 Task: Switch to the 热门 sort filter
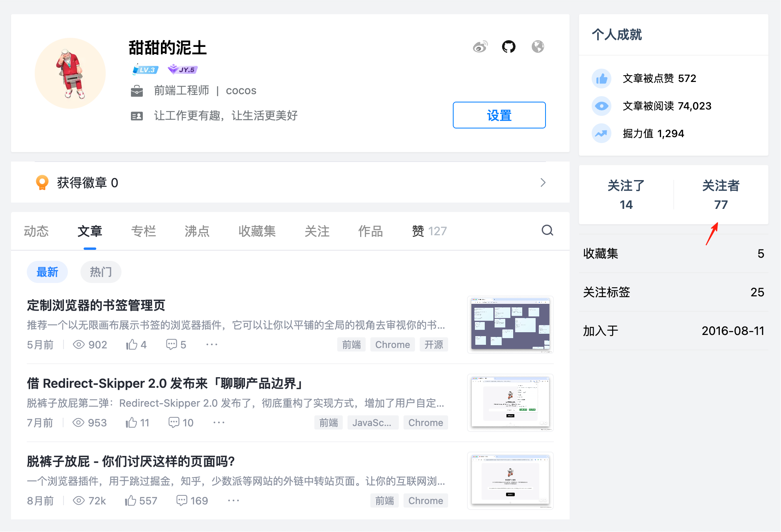coord(101,272)
